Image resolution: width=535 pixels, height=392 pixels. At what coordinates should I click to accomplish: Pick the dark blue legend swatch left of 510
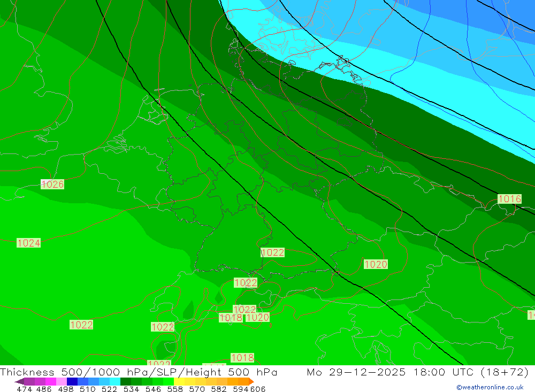point(71,381)
